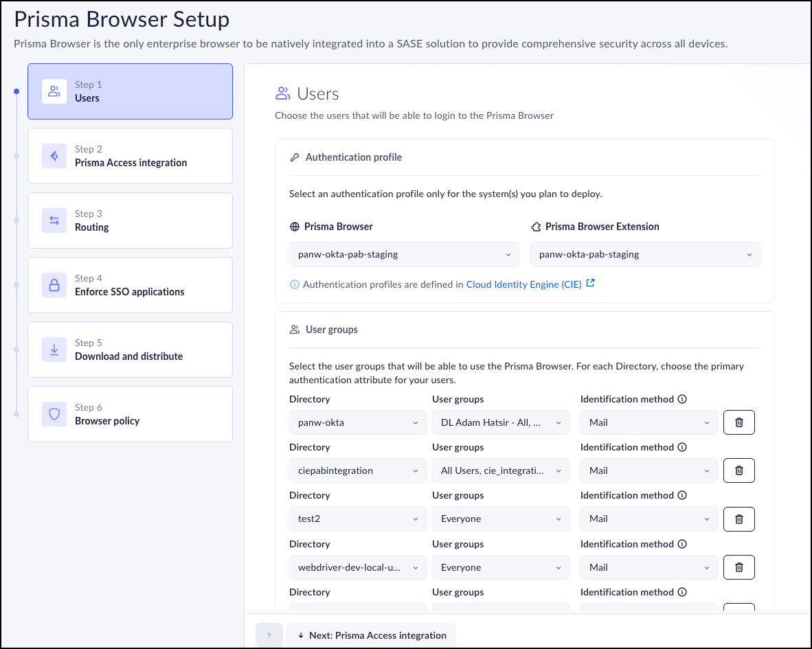Viewport: 812px width, 649px height.
Task: Click the Users icon in Step 1
Action: [54, 91]
